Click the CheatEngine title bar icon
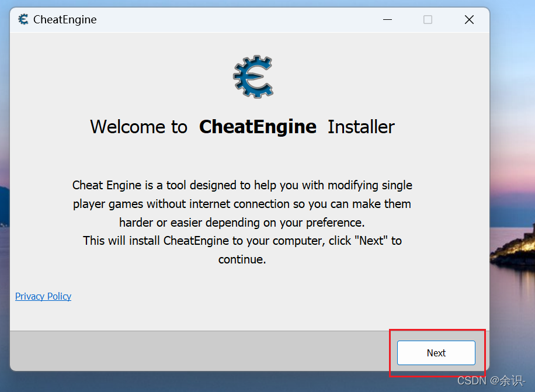The image size is (535, 392). (23, 19)
